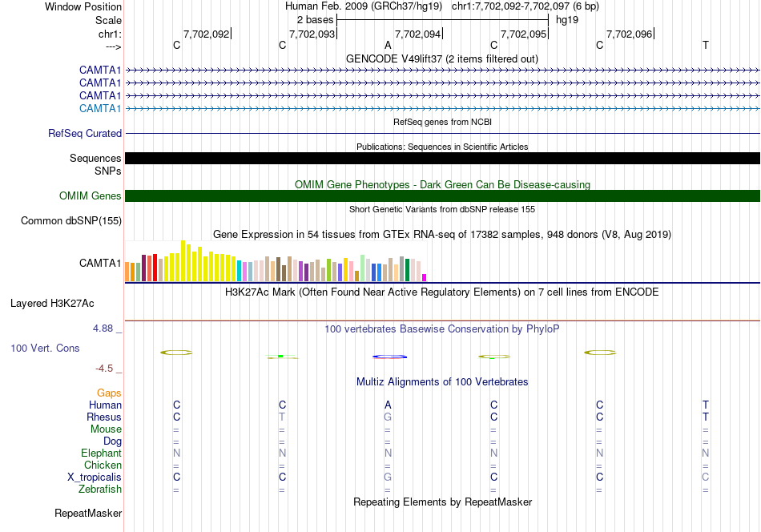Image resolution: width=761 pixels, height=532 pixels.
Task: Open the OMIM Genes track label
Action: pyautogui.click(x=90, y=195)
